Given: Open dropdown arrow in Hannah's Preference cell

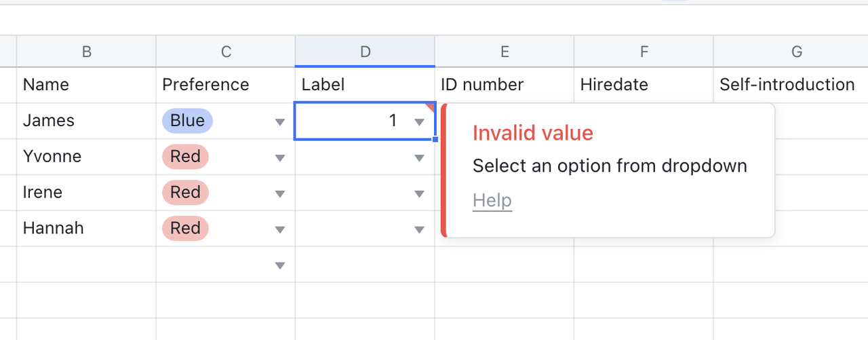Looking at the screenshot, I should click(x=279, y=230).
